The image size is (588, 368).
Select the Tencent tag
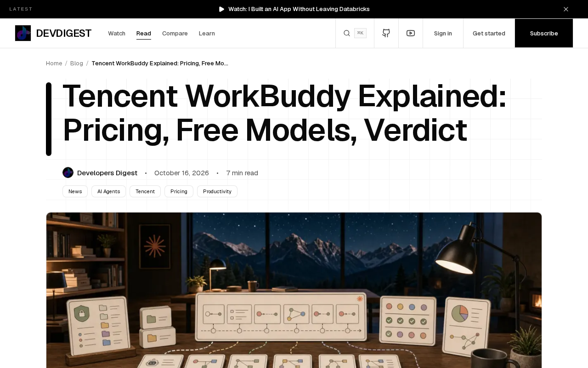pos(145,191)
